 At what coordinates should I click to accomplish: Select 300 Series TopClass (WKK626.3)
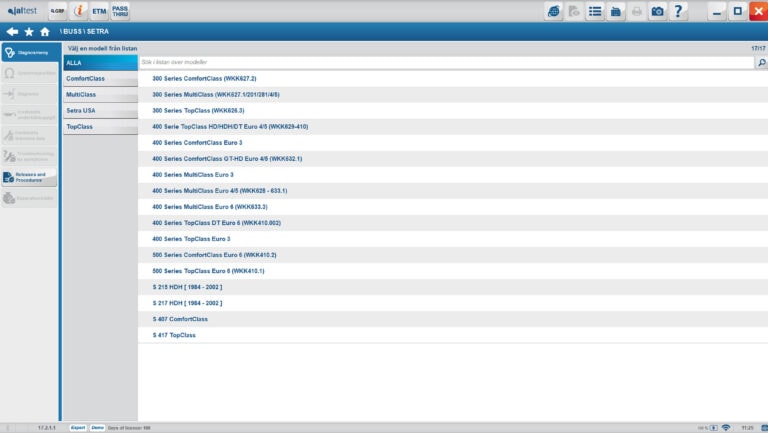[453, 111]
